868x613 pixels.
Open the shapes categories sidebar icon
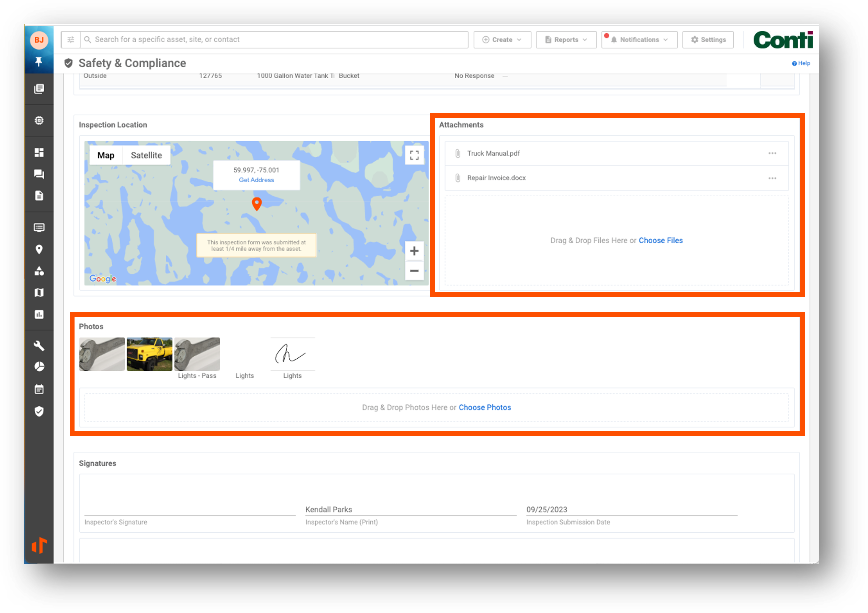39,271
